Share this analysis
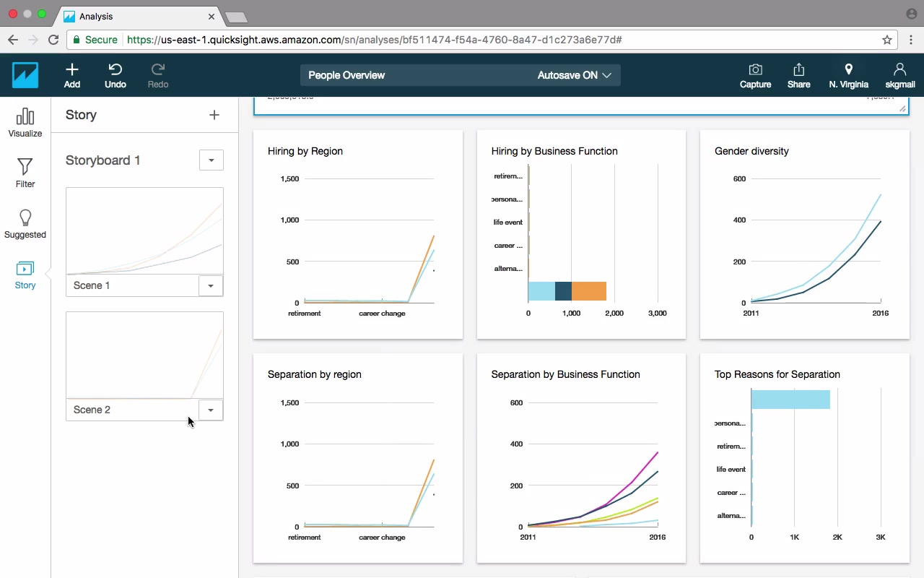The height and width of the screenshot is (578, 924). point(798,75)
